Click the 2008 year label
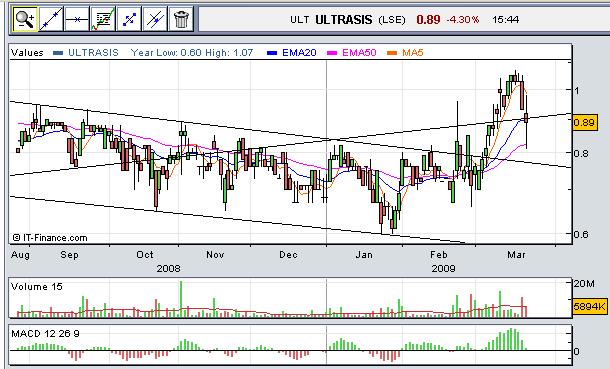 (x=168, y=268)
